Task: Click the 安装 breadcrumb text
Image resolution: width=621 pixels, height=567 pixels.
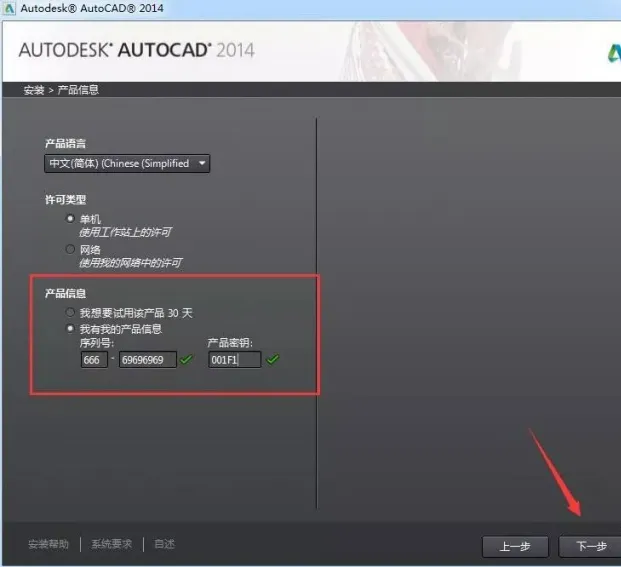Action: [34, 90]
